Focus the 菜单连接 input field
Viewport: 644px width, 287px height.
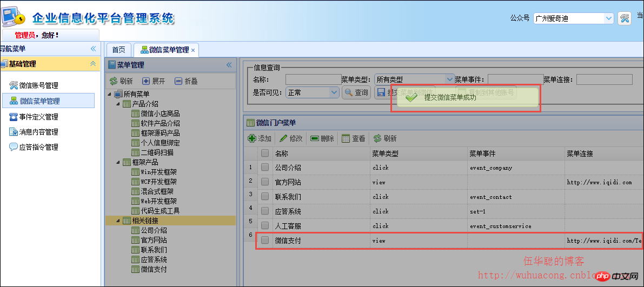click(605, 79)
